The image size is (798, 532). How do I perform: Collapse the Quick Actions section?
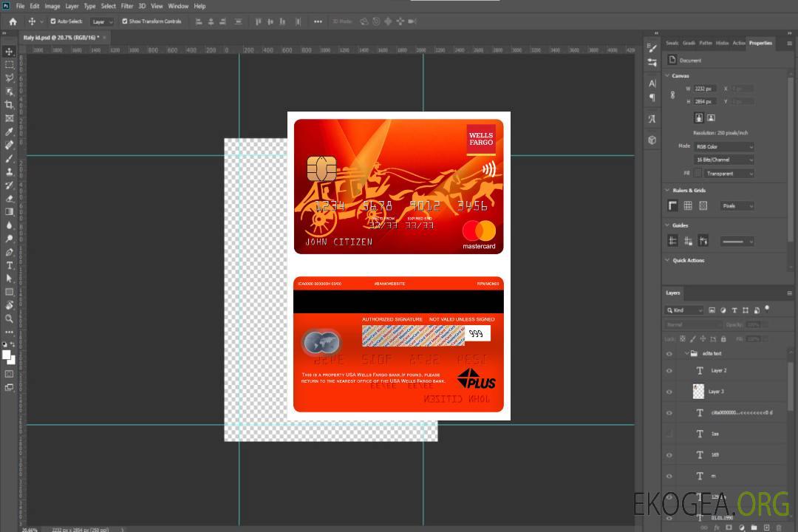[668, 260]
